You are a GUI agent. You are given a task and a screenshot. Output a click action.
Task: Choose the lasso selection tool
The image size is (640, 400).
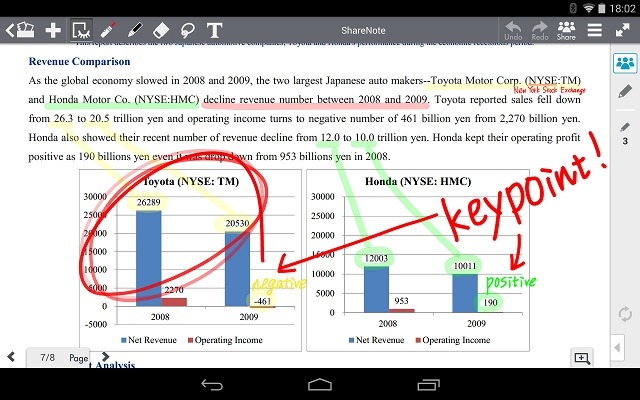pos(187,30)
